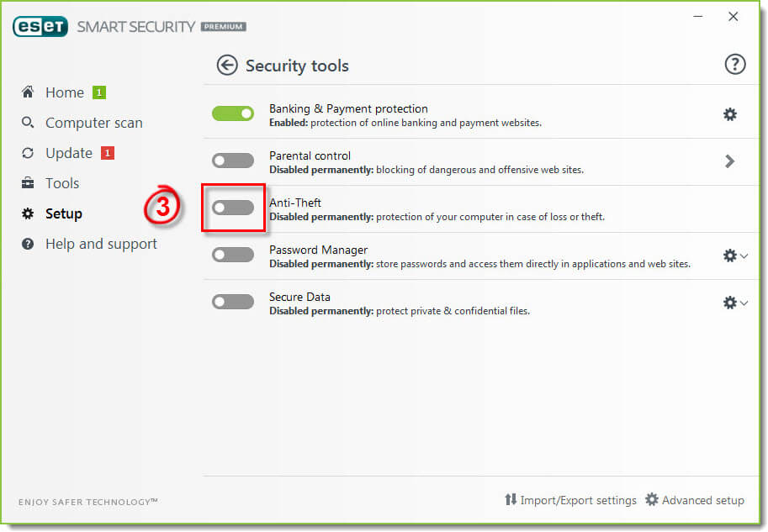Screen dimensions: 768x532
Task: Select Tools from the sidebar
Action: pyautogui.click(x=62, y=183)
